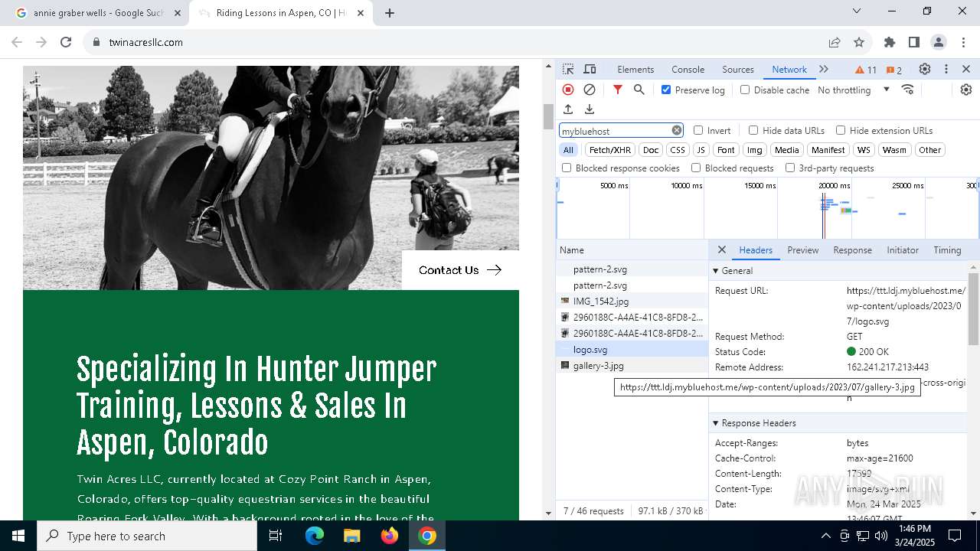Open DevTools settings gear
This screenshot has width=980, height=551.
pos(925,69)
